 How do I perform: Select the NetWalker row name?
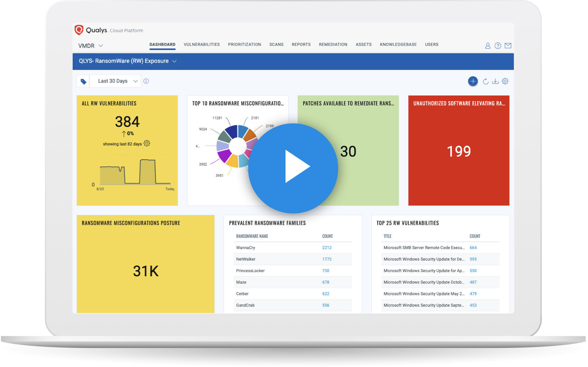point(245,259)
